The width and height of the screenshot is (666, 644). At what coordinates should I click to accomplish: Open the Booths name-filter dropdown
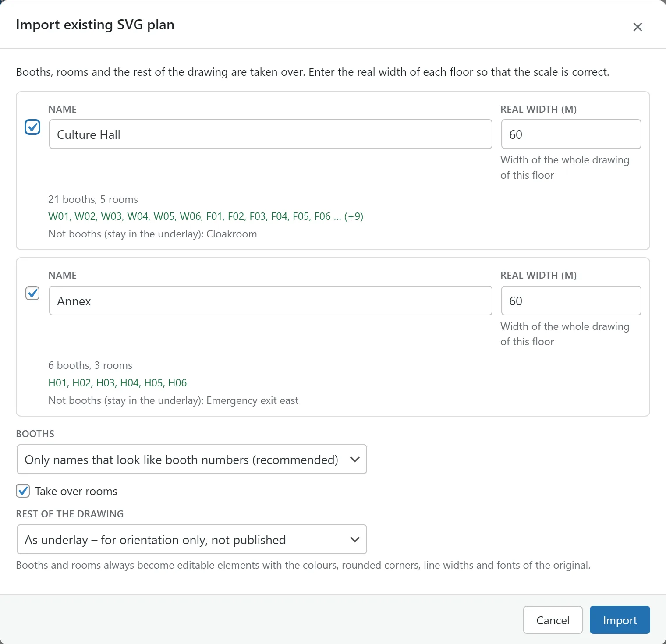[192, 460]
